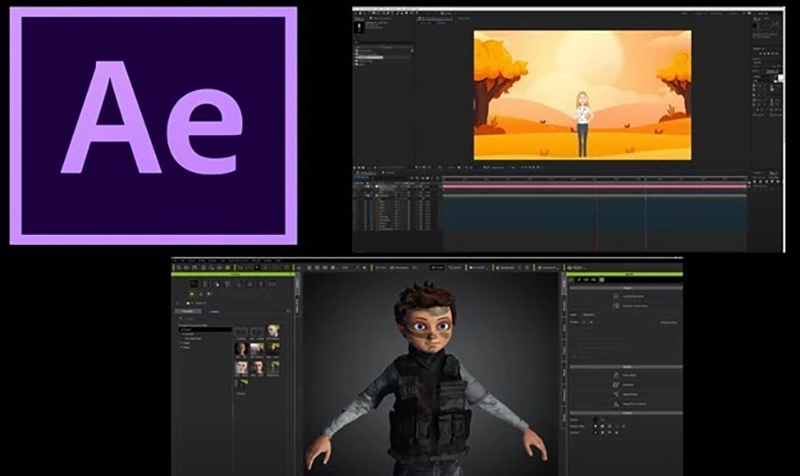This screenshot has width=800, height=476.
Task: Select the highlighted item in After Effects Project panel
Action: point(369,57)
